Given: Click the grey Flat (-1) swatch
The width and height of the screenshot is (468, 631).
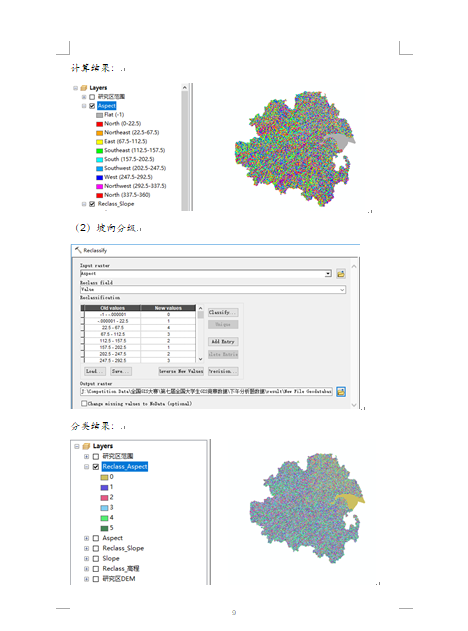Looking at the screenshot, I should pyautogui.click(x=99, y=115).
